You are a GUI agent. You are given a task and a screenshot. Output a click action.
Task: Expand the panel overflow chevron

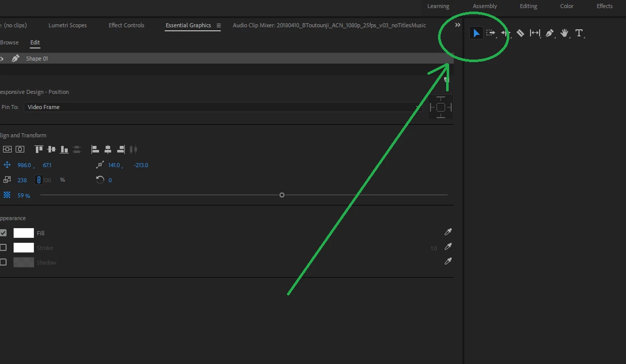click(x=458, y=25)
